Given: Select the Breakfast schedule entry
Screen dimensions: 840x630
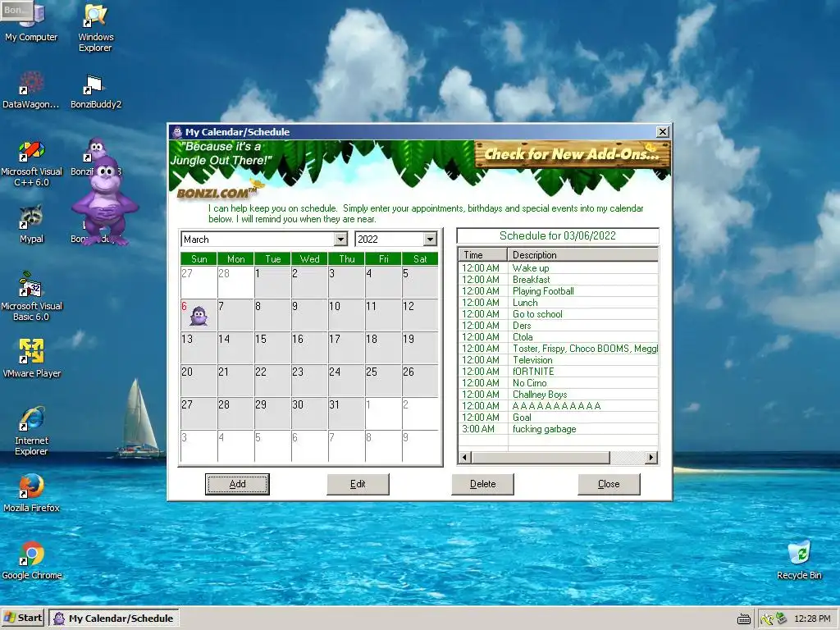Looking at the screenshot, I should 558,280.
